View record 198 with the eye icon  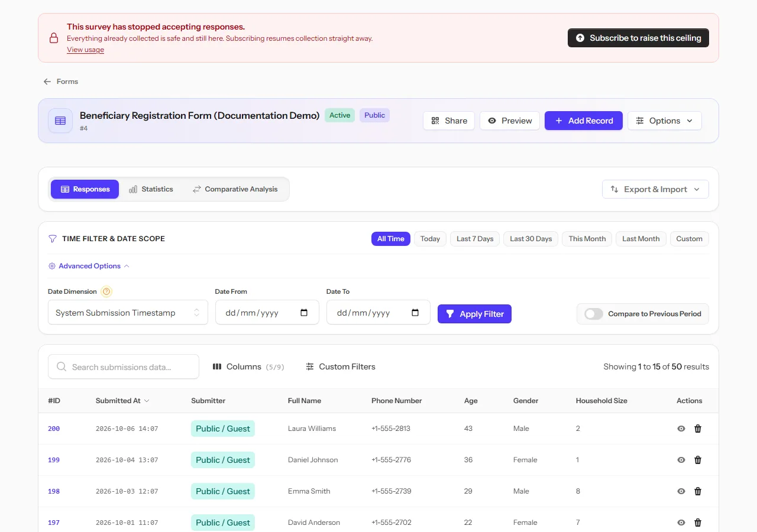click(x=681, y=491)
